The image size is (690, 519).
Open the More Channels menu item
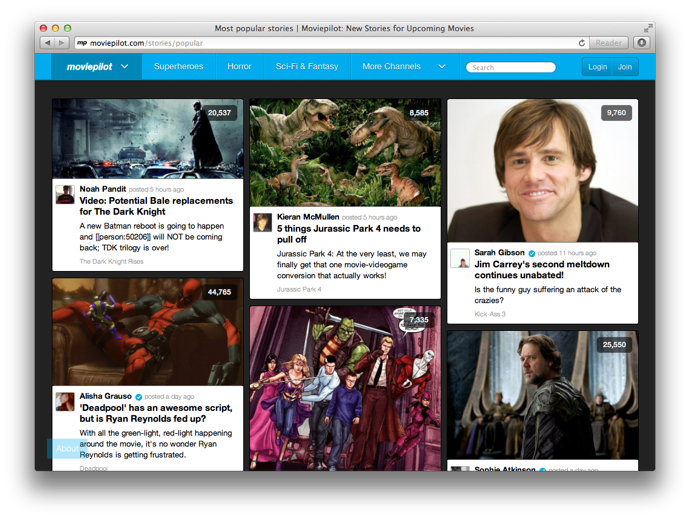(x=391, y=66)
